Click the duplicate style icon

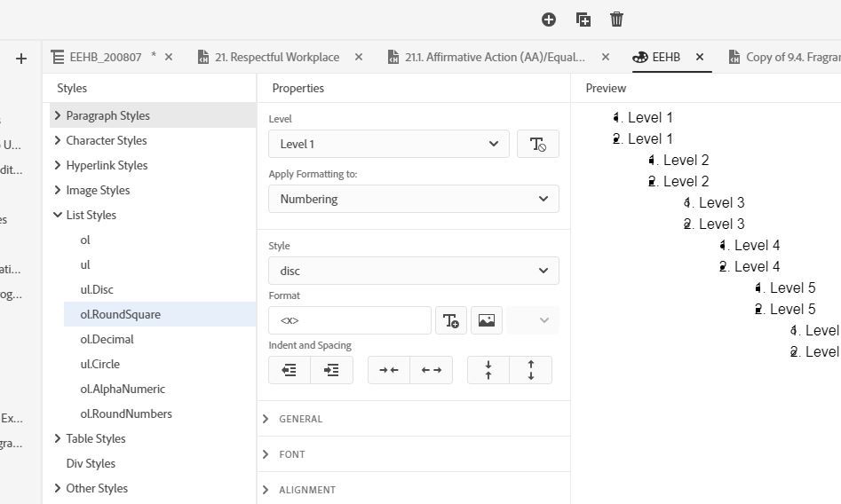(583, 20)
